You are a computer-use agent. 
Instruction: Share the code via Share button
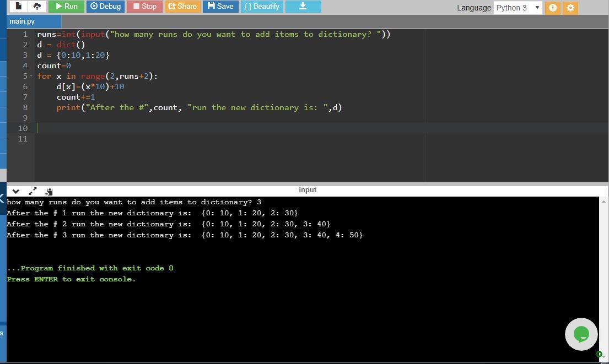[182, 7]
